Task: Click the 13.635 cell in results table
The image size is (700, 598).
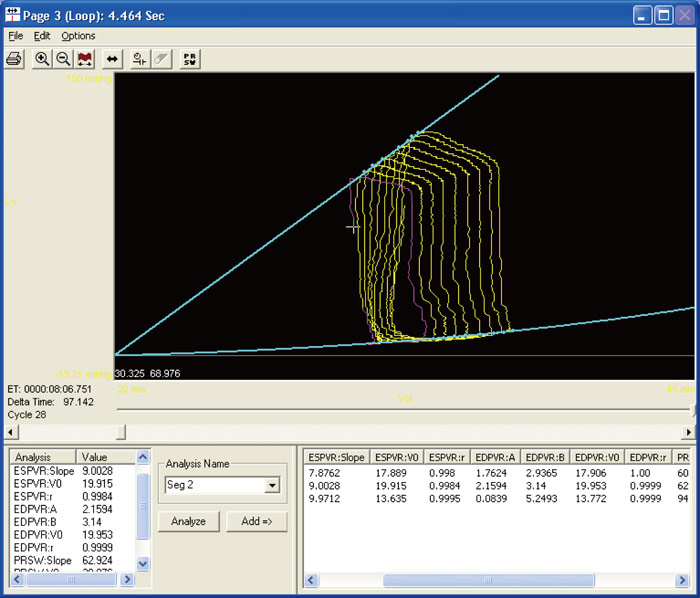Action: click(x=391, y=498)
